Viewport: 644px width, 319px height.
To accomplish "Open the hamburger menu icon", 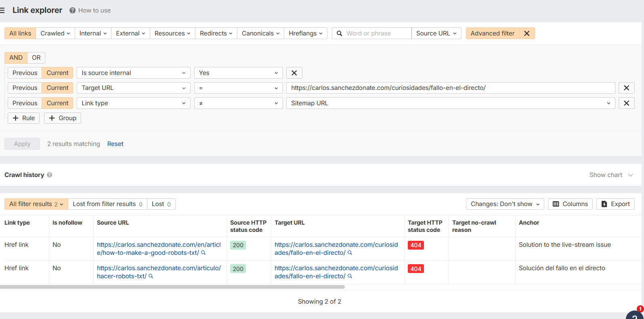I will coord(2,10).
